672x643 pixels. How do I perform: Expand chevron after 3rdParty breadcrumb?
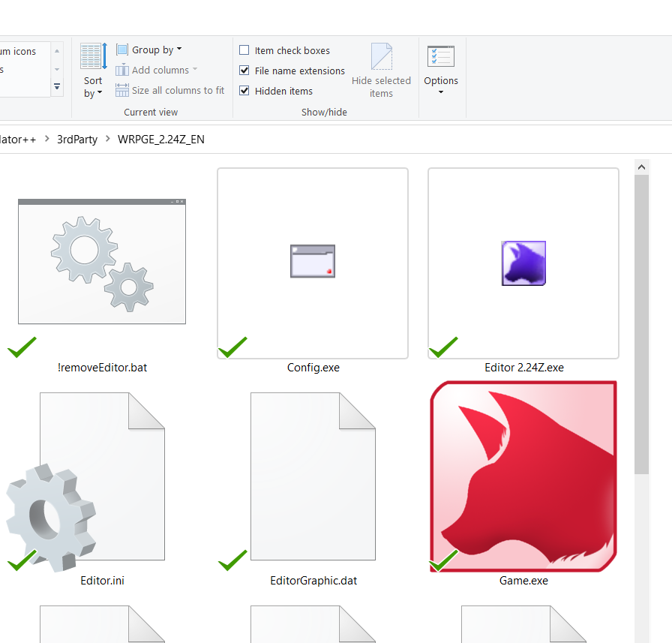point(107,139)
